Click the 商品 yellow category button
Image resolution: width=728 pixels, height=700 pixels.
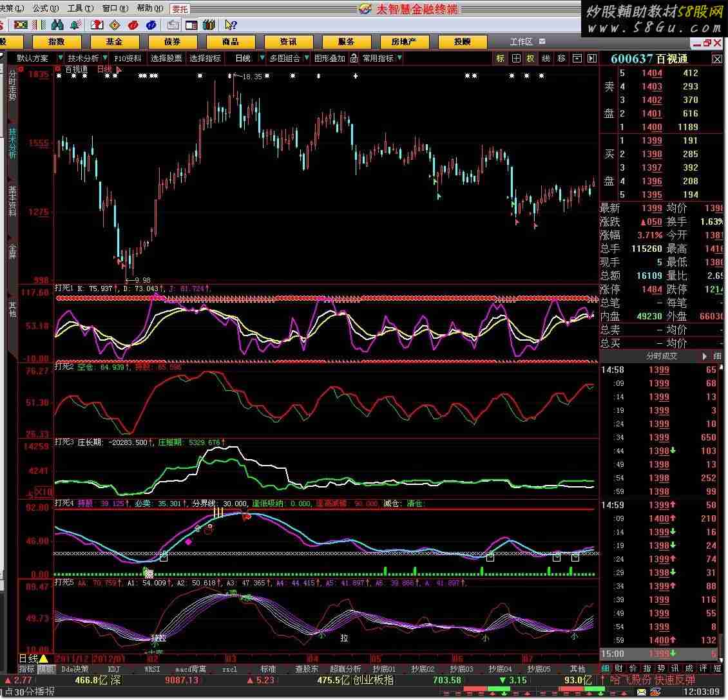230,42
